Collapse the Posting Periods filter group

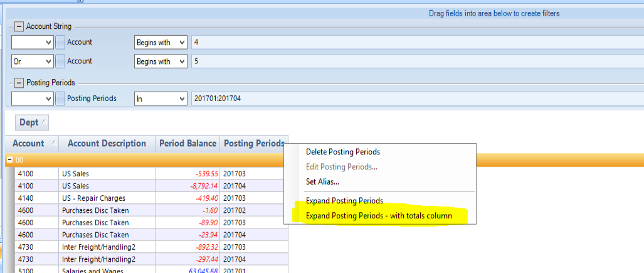19,83
